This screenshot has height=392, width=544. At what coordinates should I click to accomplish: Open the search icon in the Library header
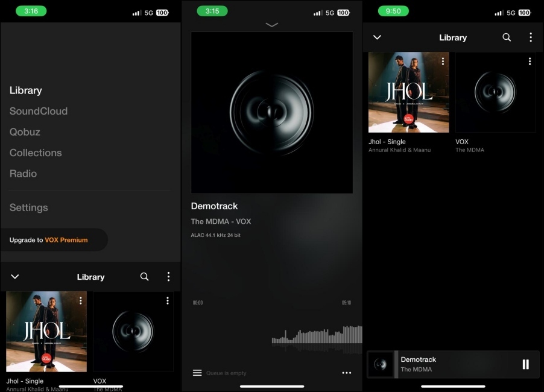pos(144,277)
